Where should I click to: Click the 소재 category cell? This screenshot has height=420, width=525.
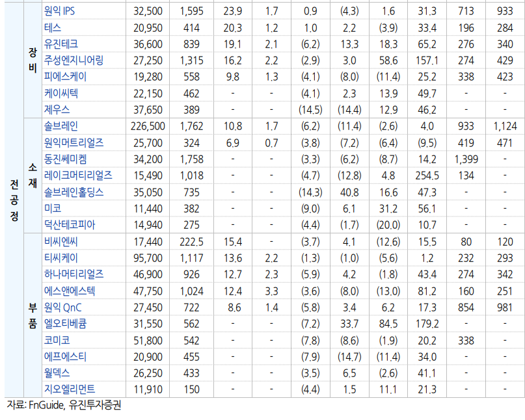[x=33, y=176]
